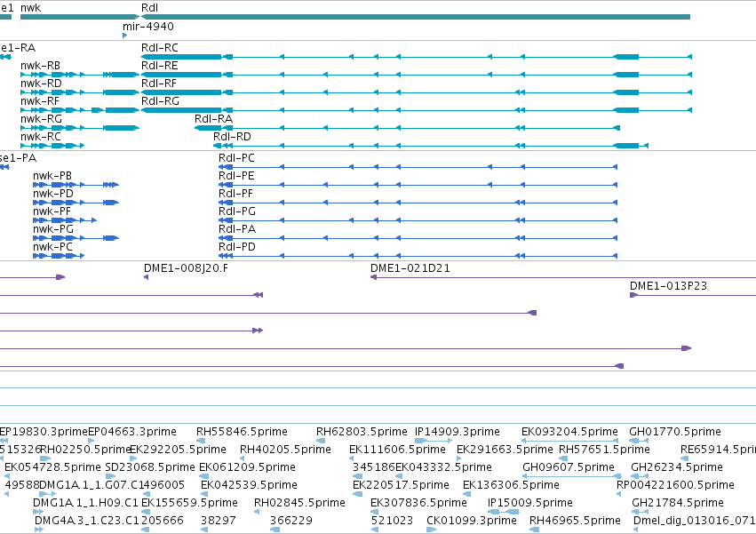Viewport: 756px width, 534px height.
Task: Select EST SD23068.5prime
Action: click(x=150, y=467)
